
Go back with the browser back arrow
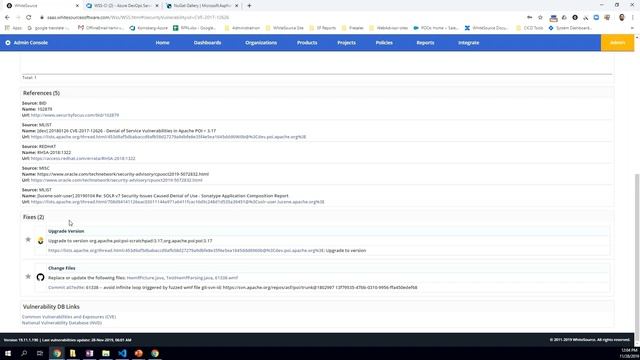tap(7, 18)
